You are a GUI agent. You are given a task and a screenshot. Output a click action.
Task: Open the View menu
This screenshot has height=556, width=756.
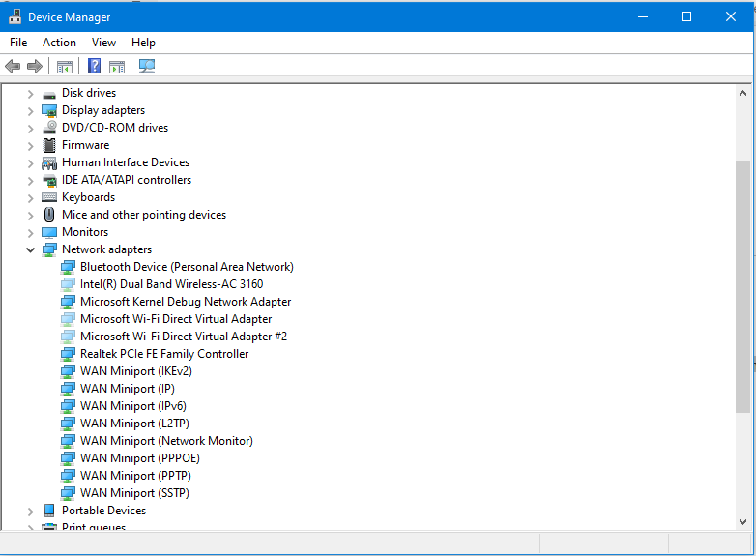103,43
